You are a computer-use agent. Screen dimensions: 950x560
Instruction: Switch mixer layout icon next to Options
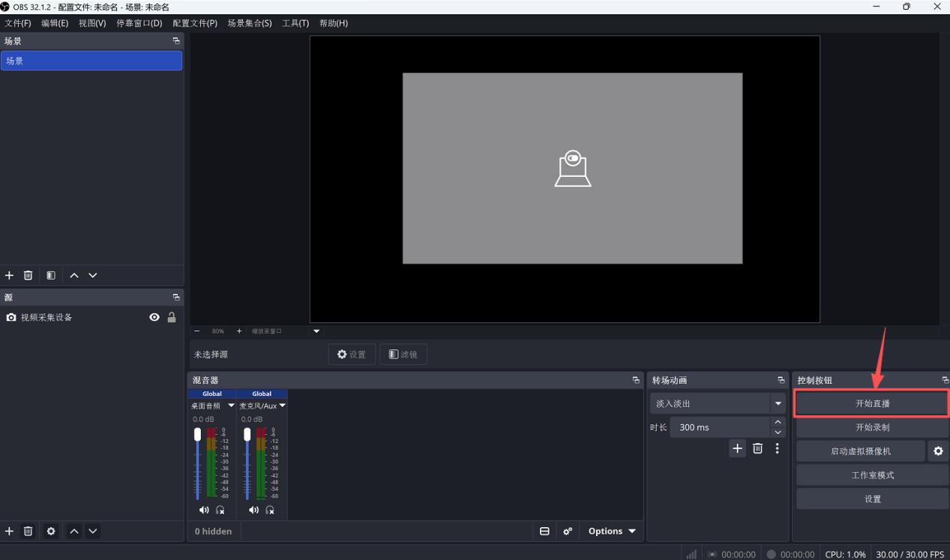(545, 531)
